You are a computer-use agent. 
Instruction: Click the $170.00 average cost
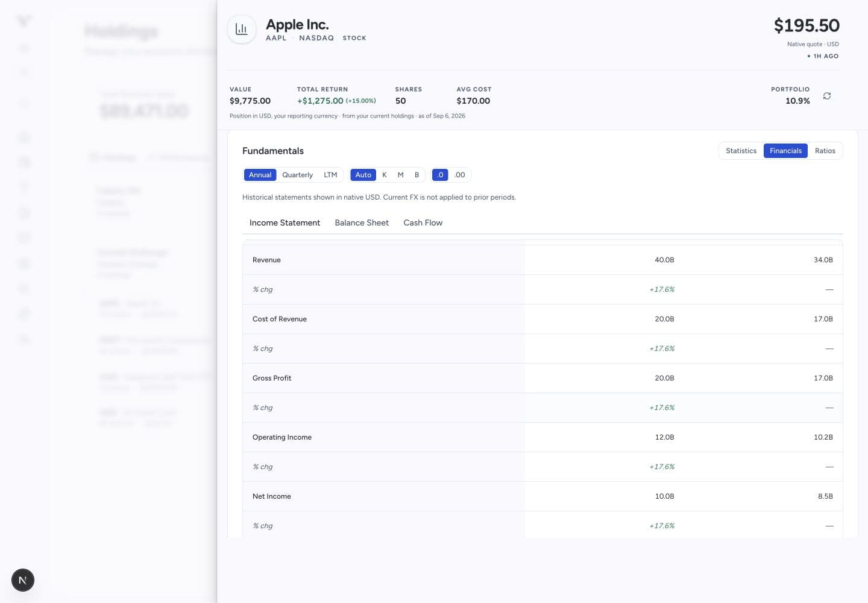[x=473, y=101]
